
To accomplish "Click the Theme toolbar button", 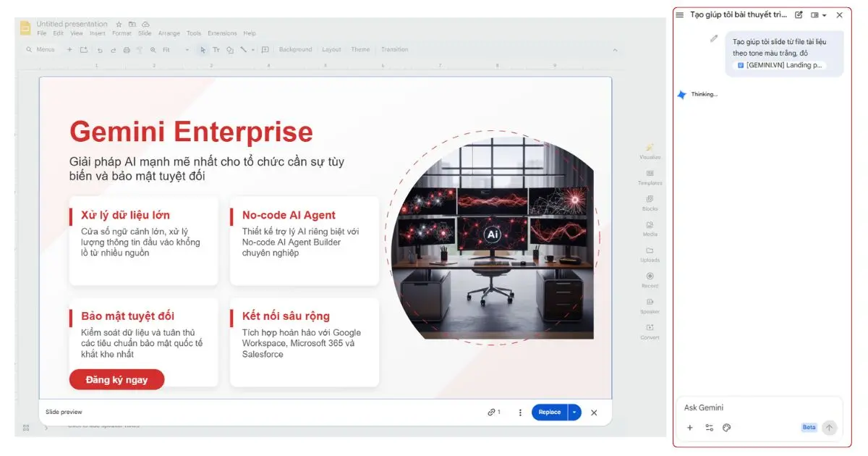I will 360,50.
